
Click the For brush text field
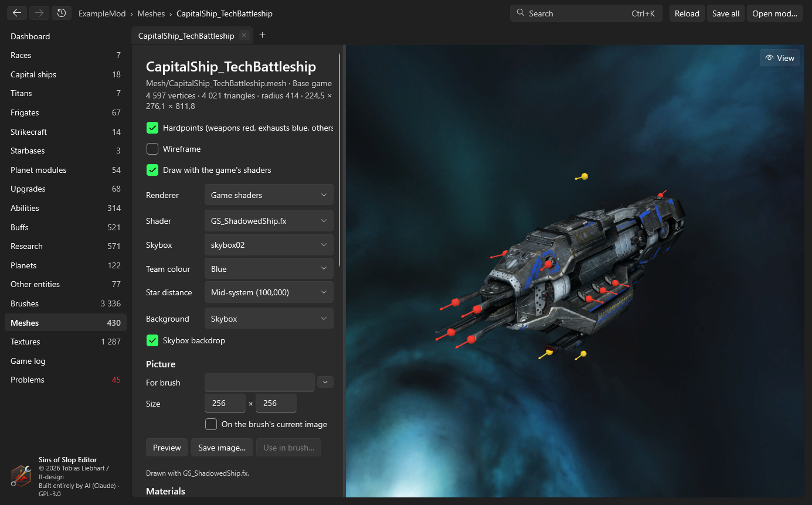pyautogui.click(x=260, y=382)
